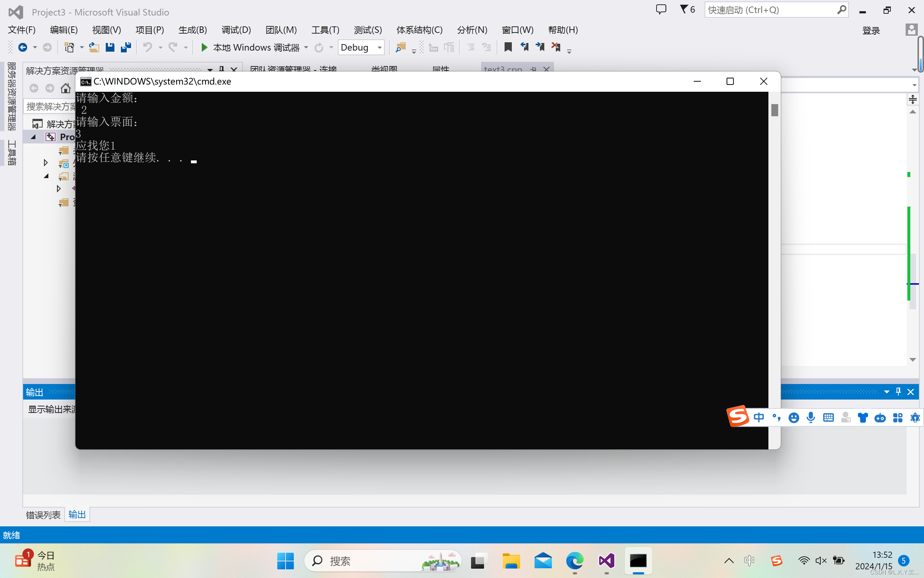Toggle Sogou Chinese/English input mode
Screen dimensions: 924x578
click(x=759, y=418)
